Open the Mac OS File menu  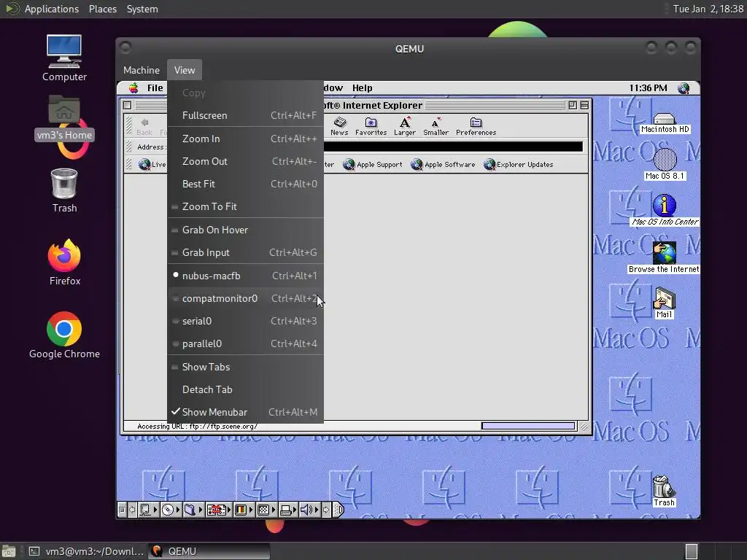tap(155, 87)
